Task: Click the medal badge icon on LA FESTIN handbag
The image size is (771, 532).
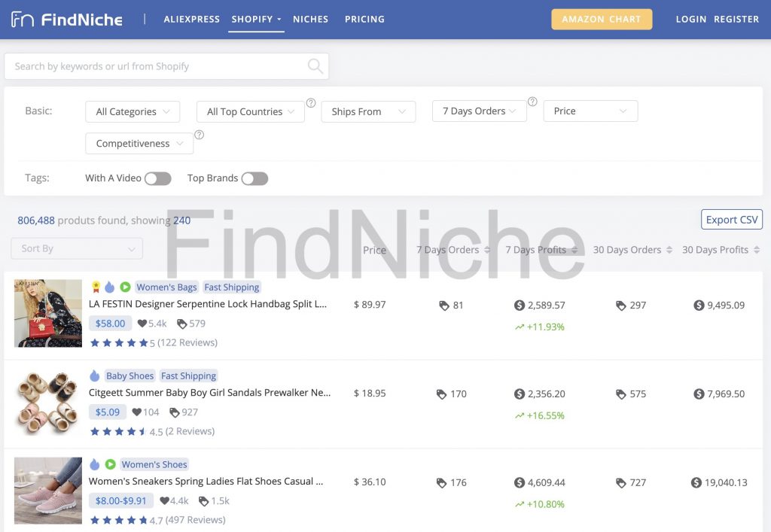Action: click(x=96, y=287)
